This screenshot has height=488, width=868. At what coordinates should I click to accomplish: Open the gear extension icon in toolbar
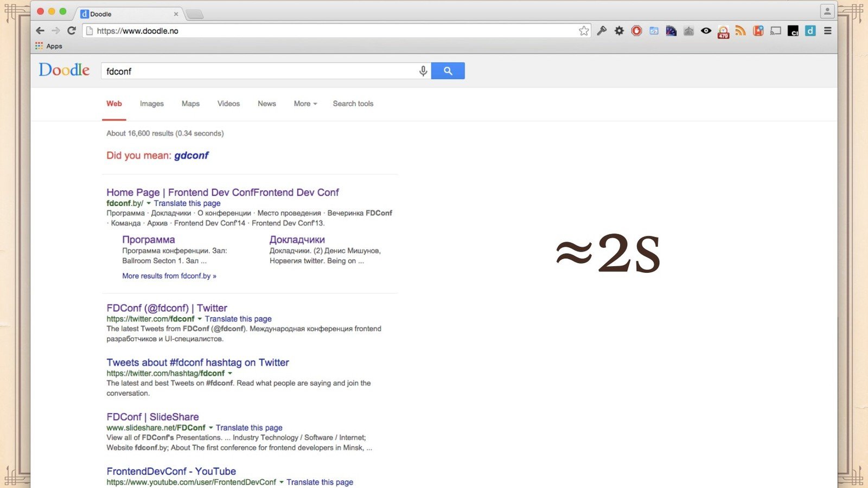tap(619, 31)
